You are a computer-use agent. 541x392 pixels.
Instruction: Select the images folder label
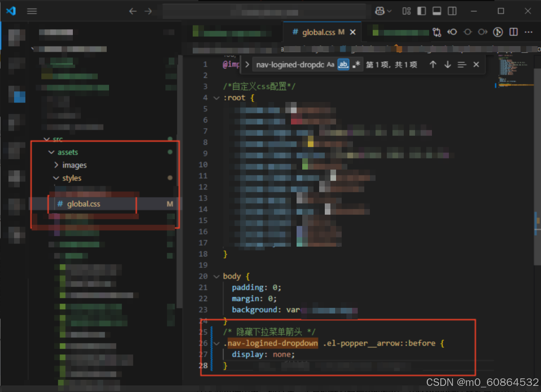pos(75,165)
